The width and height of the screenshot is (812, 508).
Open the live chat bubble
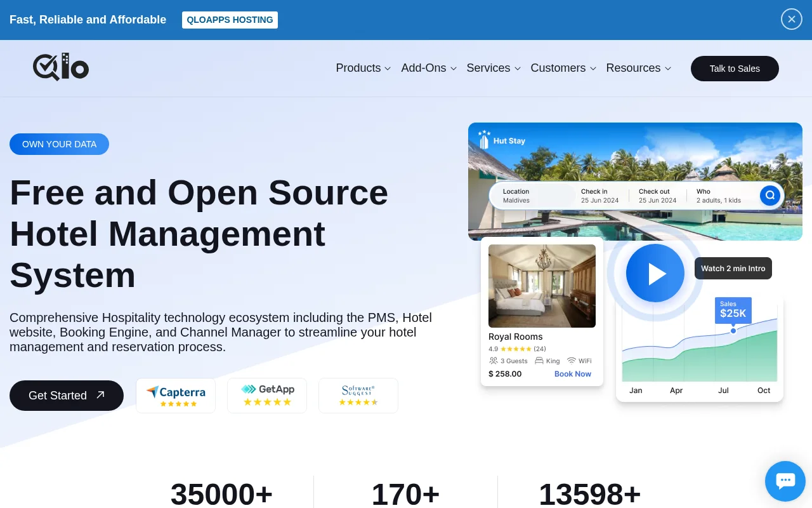(785, 481)
